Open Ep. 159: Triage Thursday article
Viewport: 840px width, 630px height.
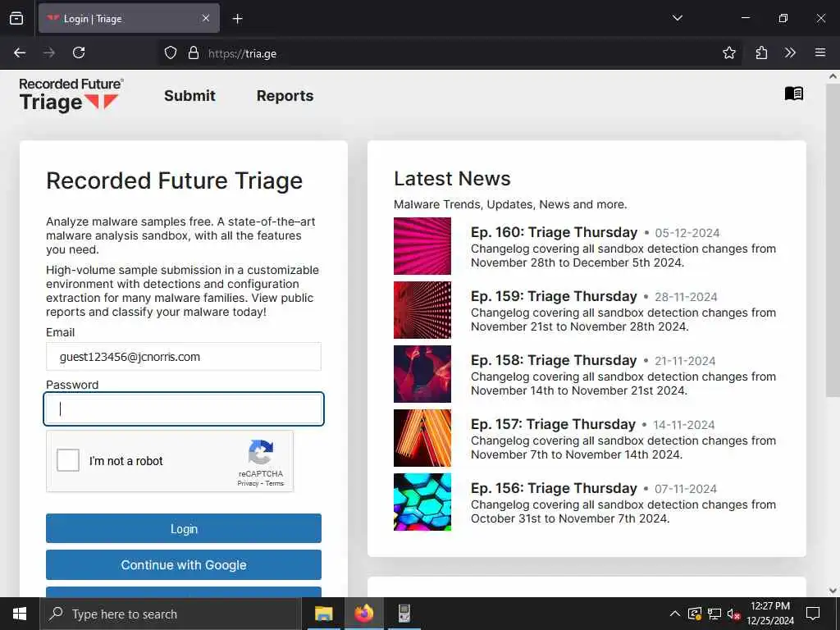[x=554, y=296]
